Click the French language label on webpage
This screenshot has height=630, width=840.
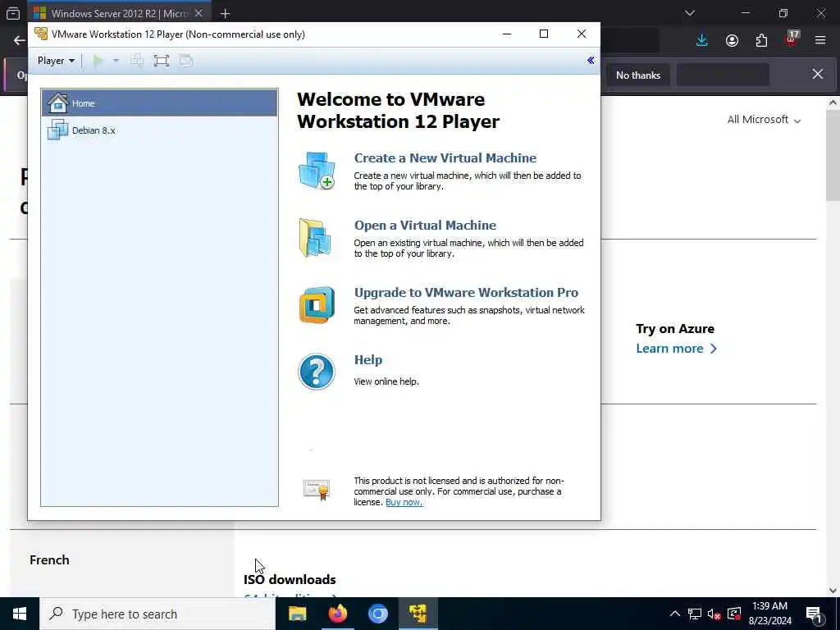49,559
